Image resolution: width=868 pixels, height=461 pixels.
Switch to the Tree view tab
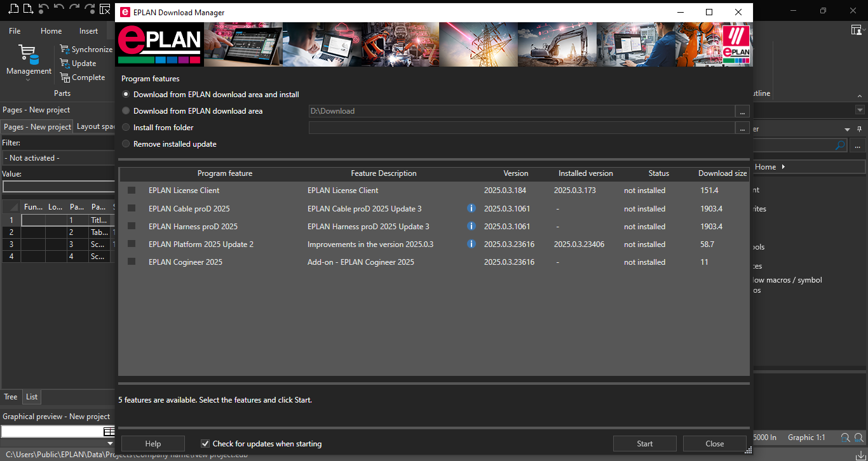[x=11, y=397]
